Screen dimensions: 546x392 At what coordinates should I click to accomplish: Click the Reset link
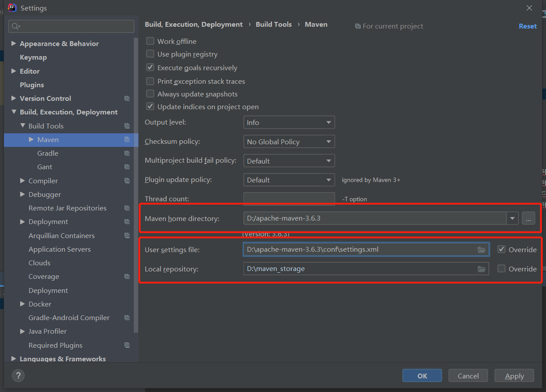coord(528,26)
